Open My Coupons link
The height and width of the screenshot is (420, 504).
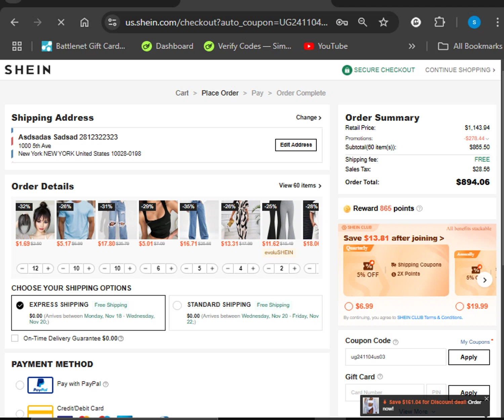[475, 342]
